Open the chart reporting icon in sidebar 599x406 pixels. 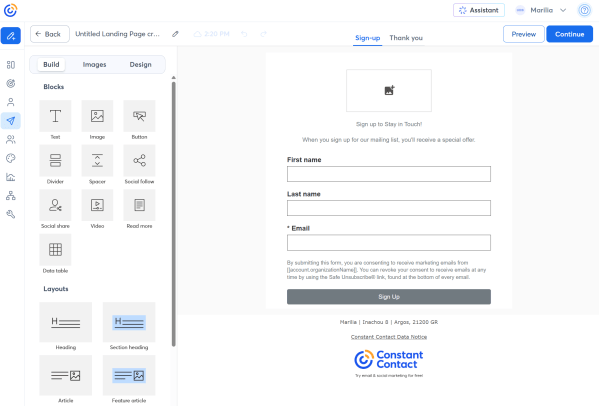pyautogui.click(x=11, y=177)
